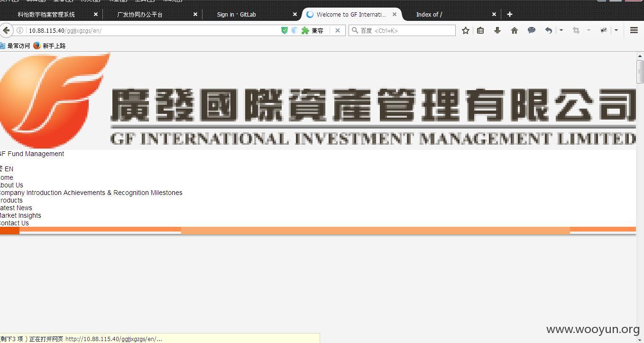644x343 pixels.
Task: Open the Market Insights link
Action: tap(20, 215)
